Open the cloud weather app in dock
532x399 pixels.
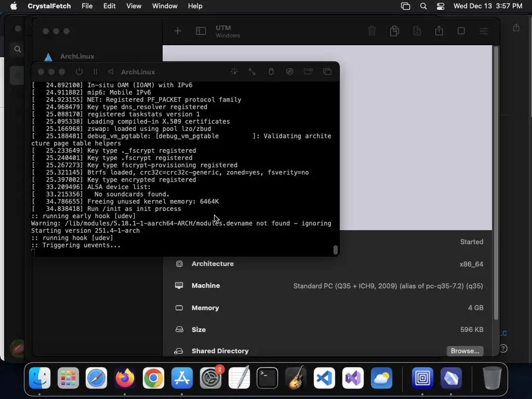tap(381, 378)
